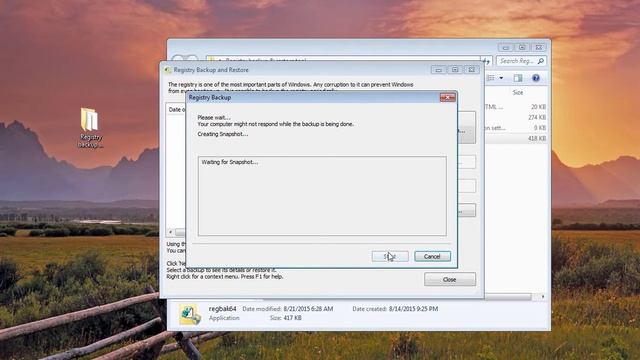The width and height of the screenshot is (640, 360).
Task: Sort Explorer files by Size column
Action: (518, 93)
